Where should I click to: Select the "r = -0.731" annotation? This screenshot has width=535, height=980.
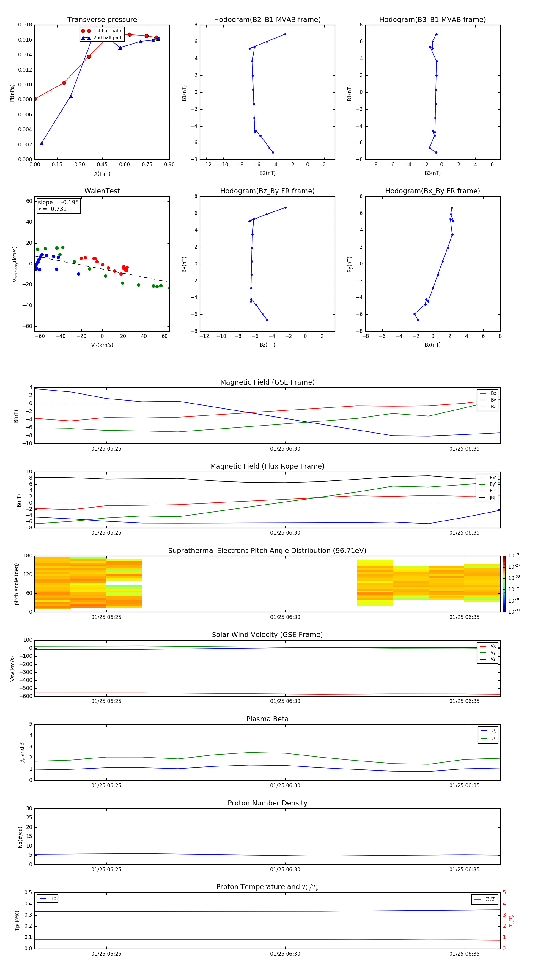coord(53,209)
